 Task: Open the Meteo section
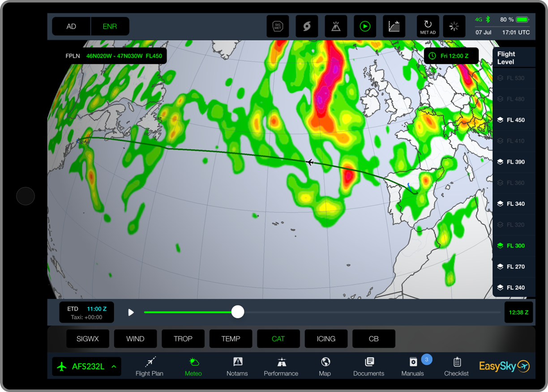[x=193, y=366]
